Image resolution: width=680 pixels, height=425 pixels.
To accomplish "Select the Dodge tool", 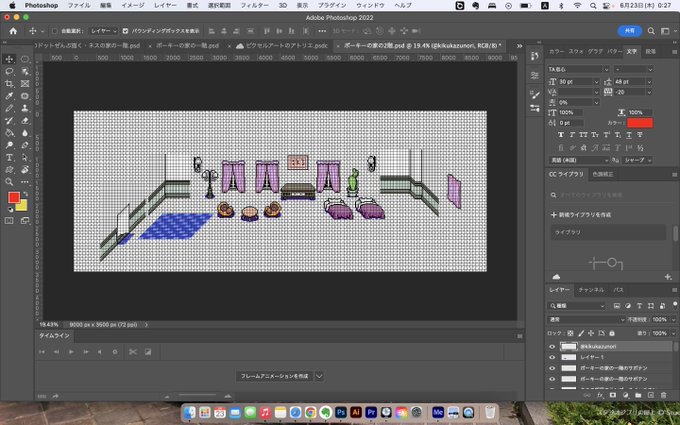I will [x=9, y=145].
